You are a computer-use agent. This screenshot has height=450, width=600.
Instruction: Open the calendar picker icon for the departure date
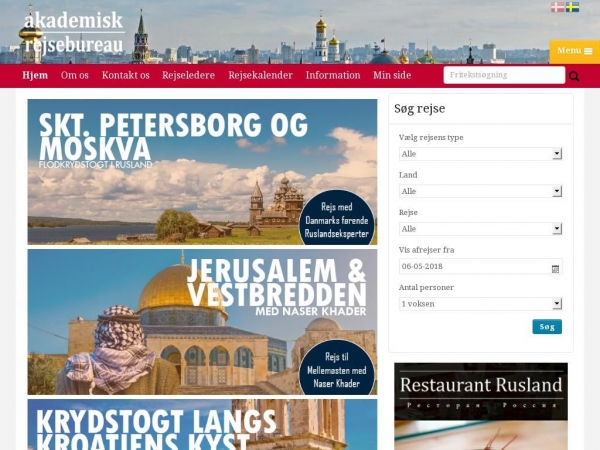click(555, 269)
